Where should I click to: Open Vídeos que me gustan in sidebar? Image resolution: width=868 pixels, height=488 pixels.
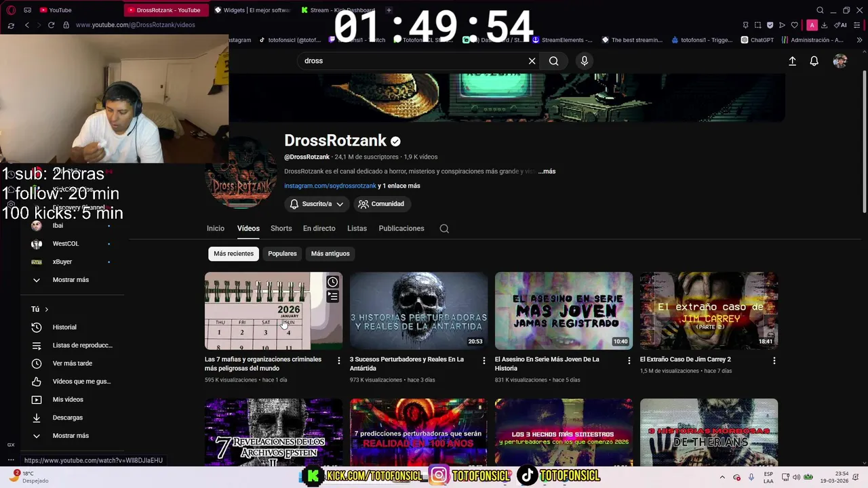[x=71, y=382]
